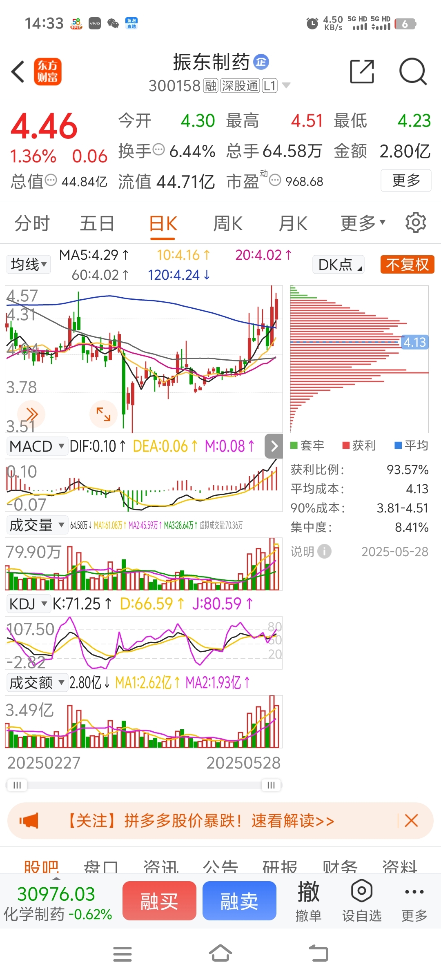Screen dimensions: 441x980
Task: Grab the right date-range slider handle
Action: point(271,785)
